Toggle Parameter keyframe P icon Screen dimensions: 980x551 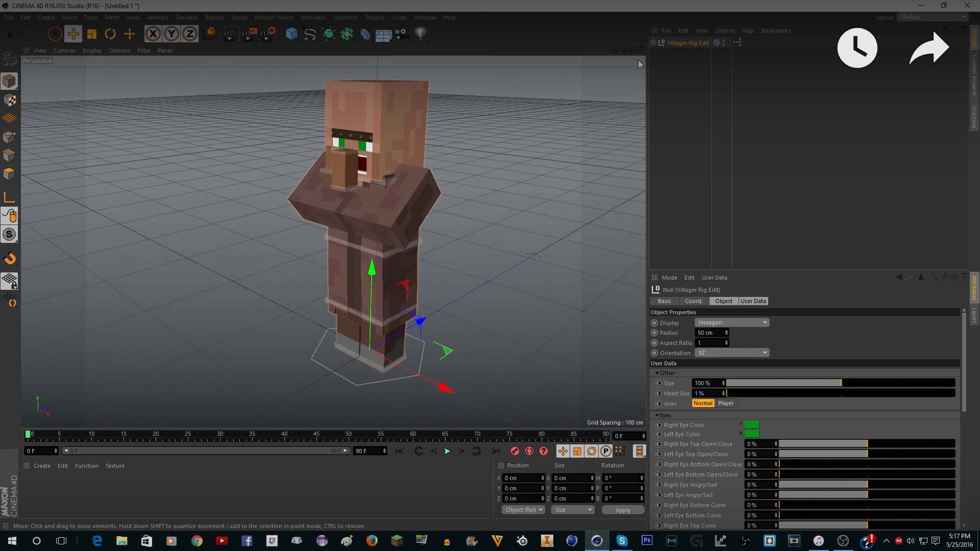coord(606,451)
